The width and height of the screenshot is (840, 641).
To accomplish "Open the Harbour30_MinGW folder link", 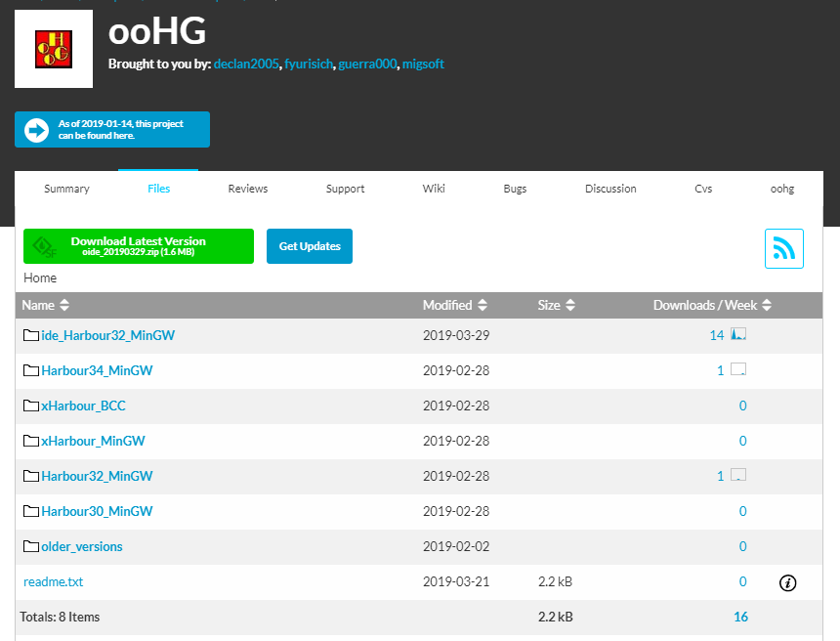I will pyautogui.click(x=97, y=511).
